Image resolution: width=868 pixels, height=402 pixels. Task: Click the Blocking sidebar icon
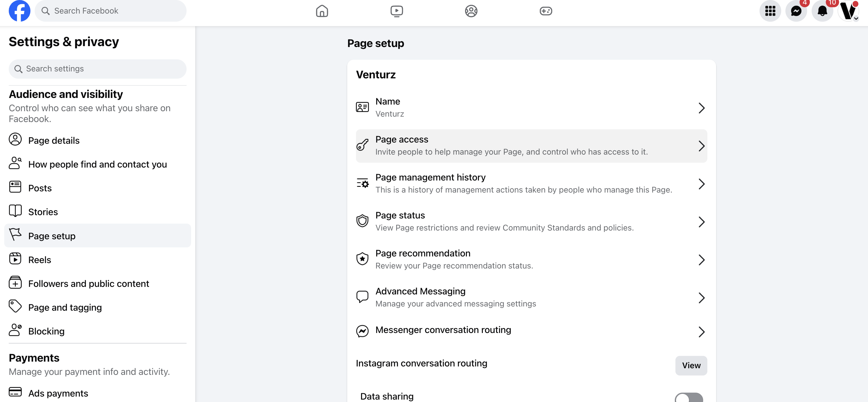[15, 330]
